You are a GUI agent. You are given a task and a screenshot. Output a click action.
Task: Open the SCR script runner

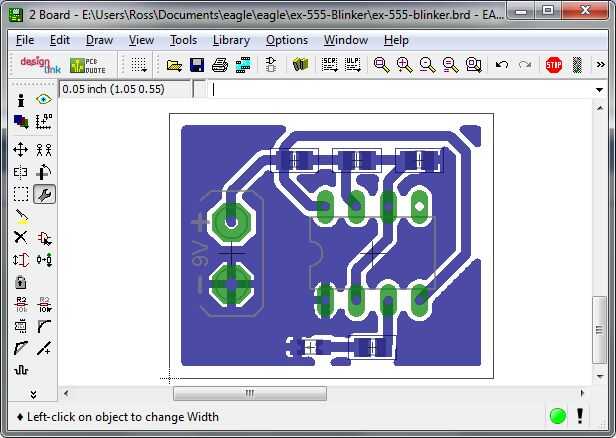pos(329,65)
